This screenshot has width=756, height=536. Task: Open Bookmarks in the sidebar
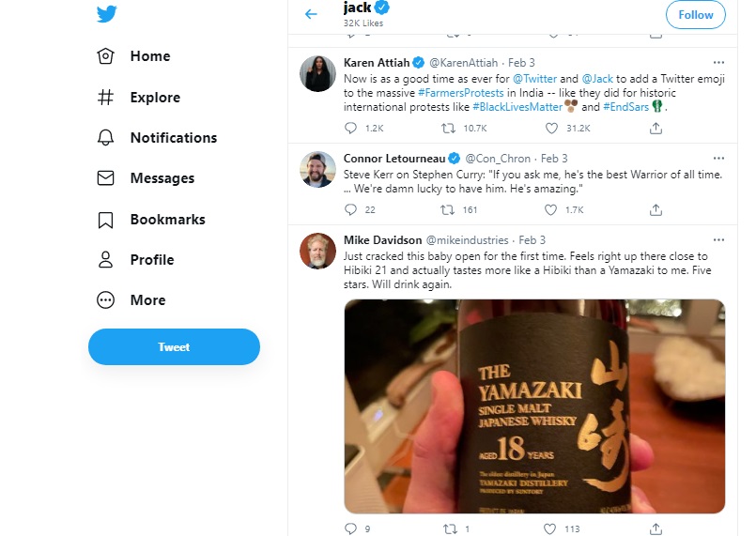(151, 220)
